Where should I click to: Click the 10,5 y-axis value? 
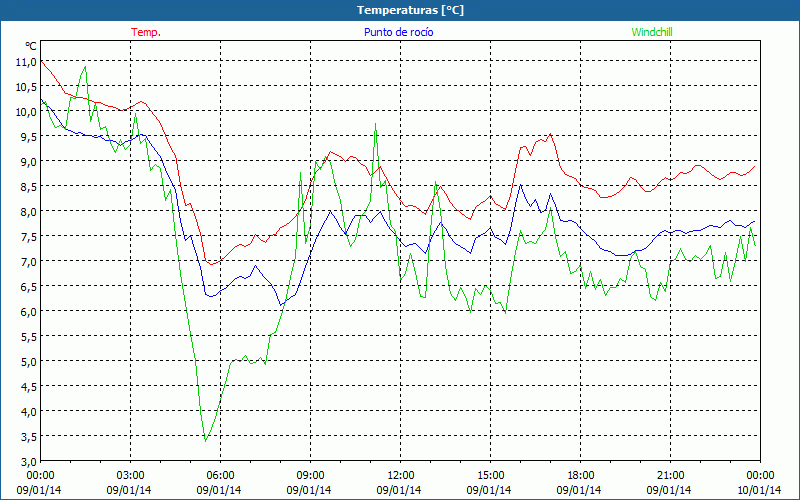point(26,87)
